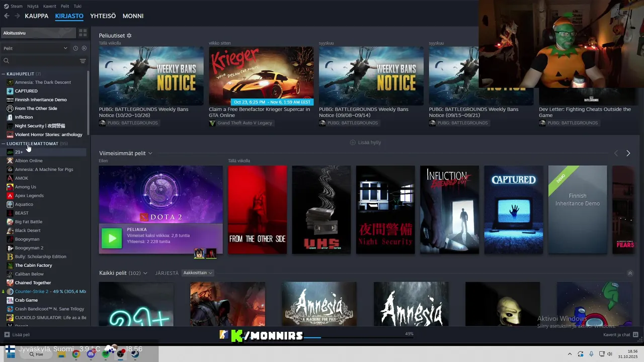Switch to the KIRJASTO tab
Viewport: 644px width, 362px height.
pyautogui.click(x=69, y=16)
